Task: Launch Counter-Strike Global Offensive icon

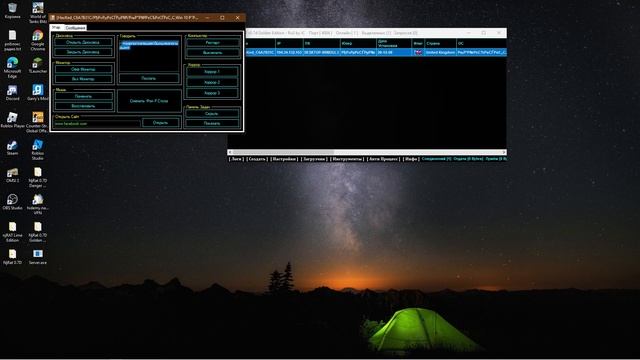Action: coord(38,122)
